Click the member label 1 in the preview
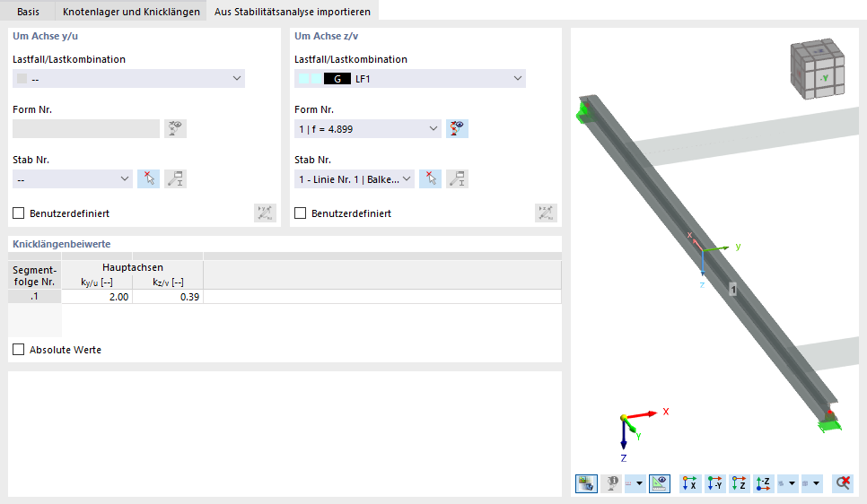Viewport: 867px width, 504px height. point(733,289)
